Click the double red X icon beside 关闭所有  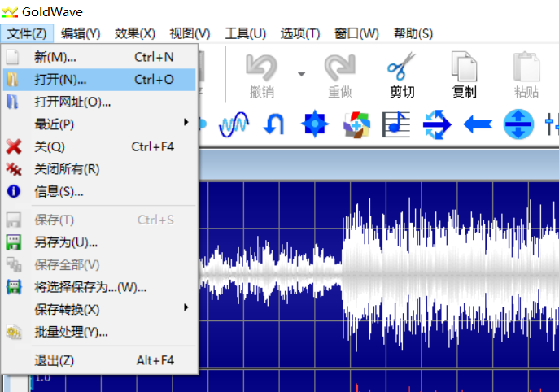[14, 169]
